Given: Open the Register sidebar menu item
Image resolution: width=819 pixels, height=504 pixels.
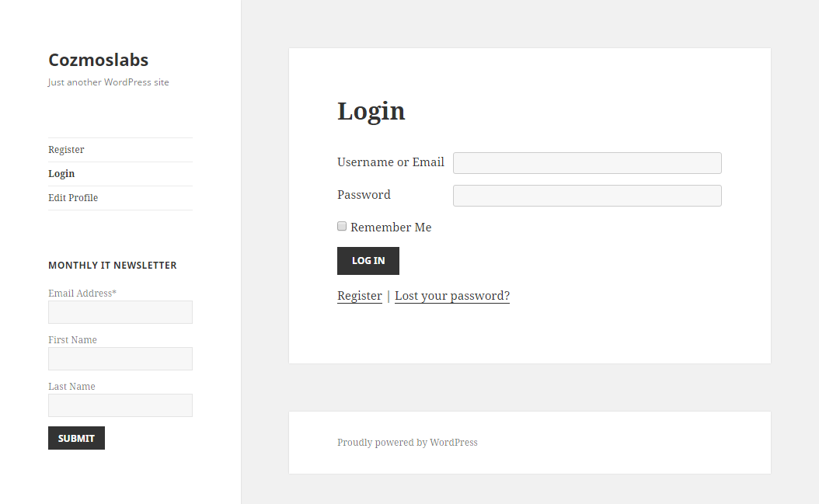Looking at the screenshot, I should tap(66, 149).
